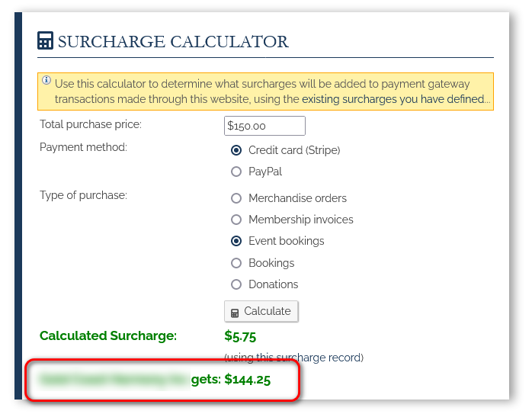Choose Membership invoices as purchase type
This screenshot has width=532, height=414.
[236, 220]
